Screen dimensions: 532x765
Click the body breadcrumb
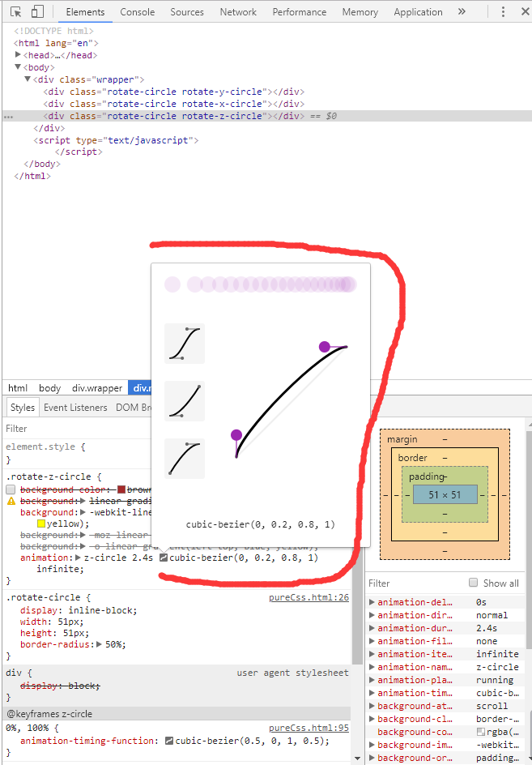pos(49,388)
